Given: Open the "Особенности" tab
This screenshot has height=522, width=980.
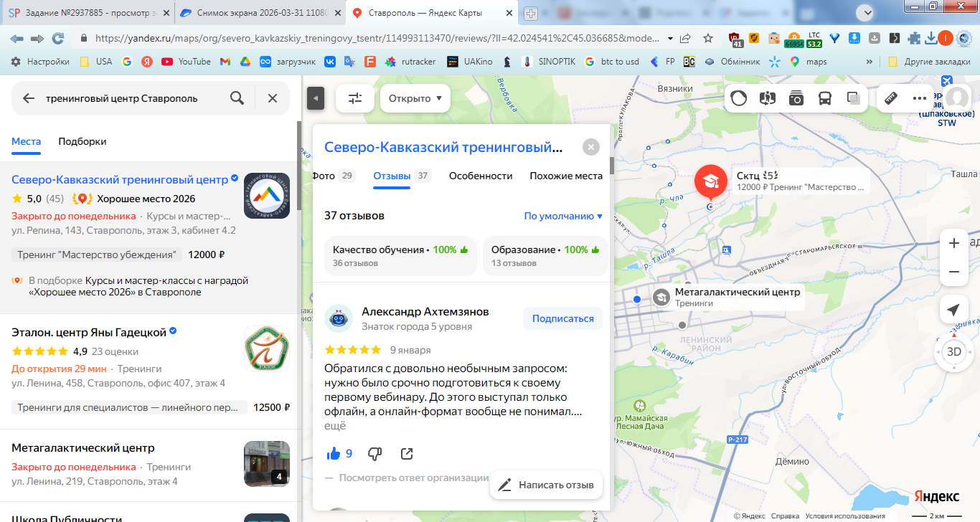Looking at the screenshot, I should [481, 176].
